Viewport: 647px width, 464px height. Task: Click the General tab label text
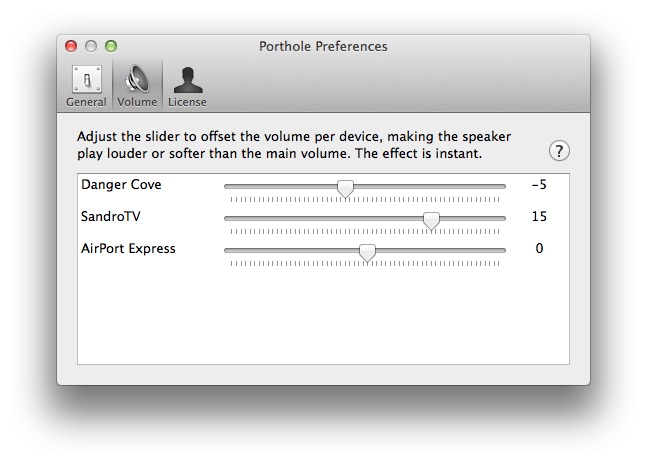(86, 102)
